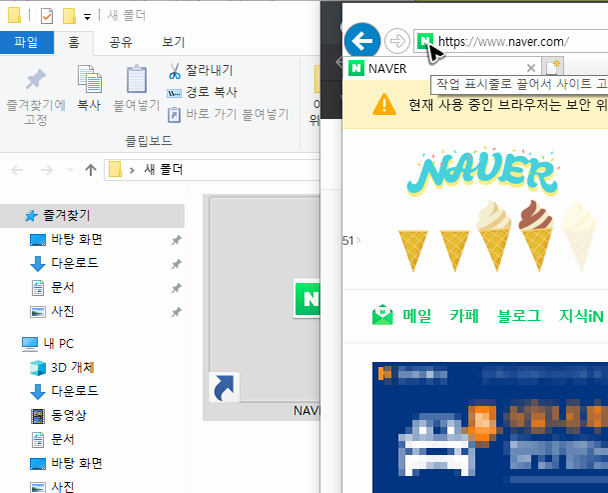Open the 지식iN link on Naver
The width and height of the screenshot is (608, 493).
pos(581,316)
